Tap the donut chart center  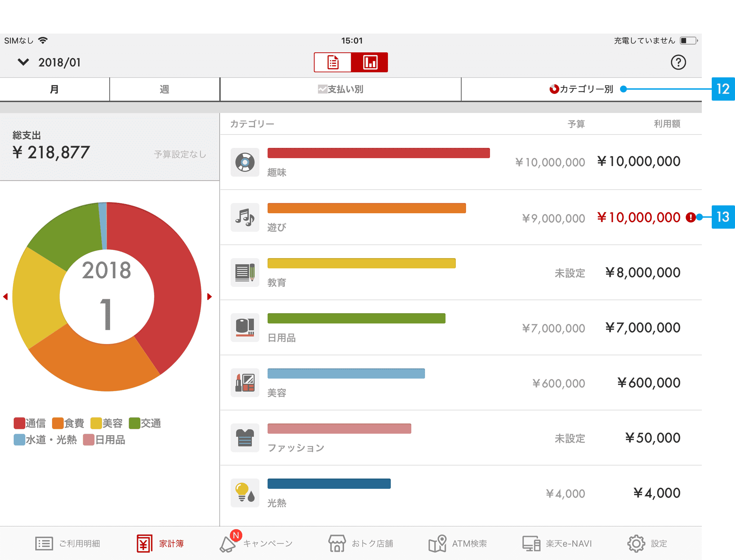107,296
